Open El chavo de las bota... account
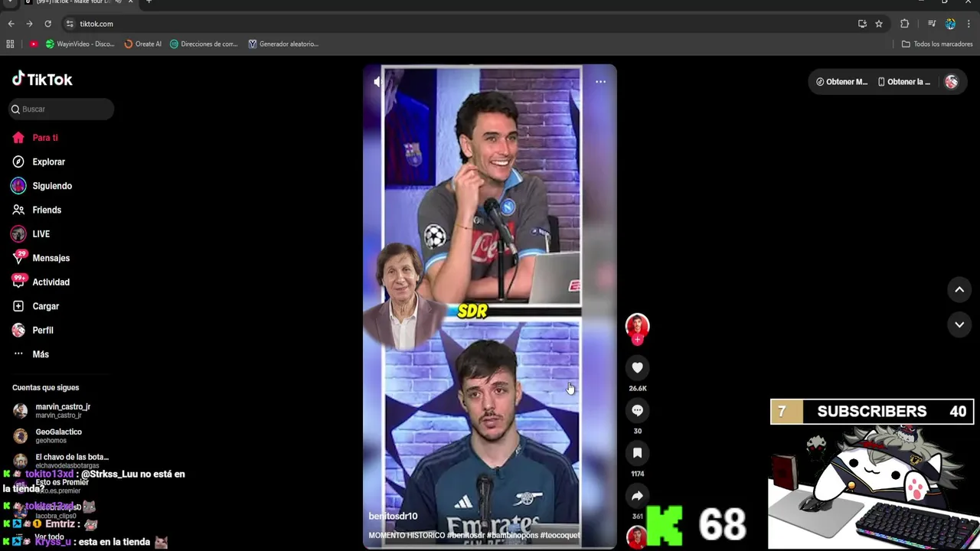The image size is (980, 551). point(61,461)
